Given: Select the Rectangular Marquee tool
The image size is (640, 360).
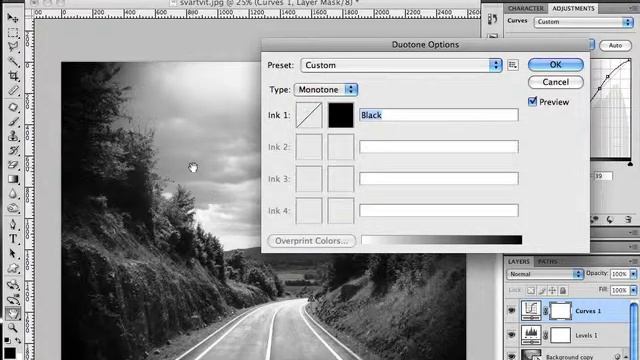Looking at the screenshot, I should [13, 33].
